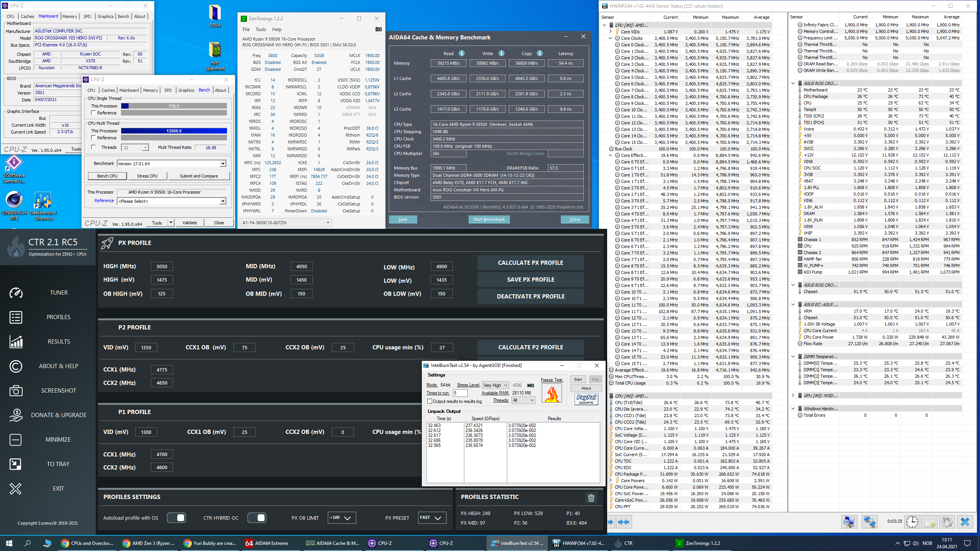Click info icon next to AIDA64 Copy
This screenshot has height=551, width=980.
540,53
